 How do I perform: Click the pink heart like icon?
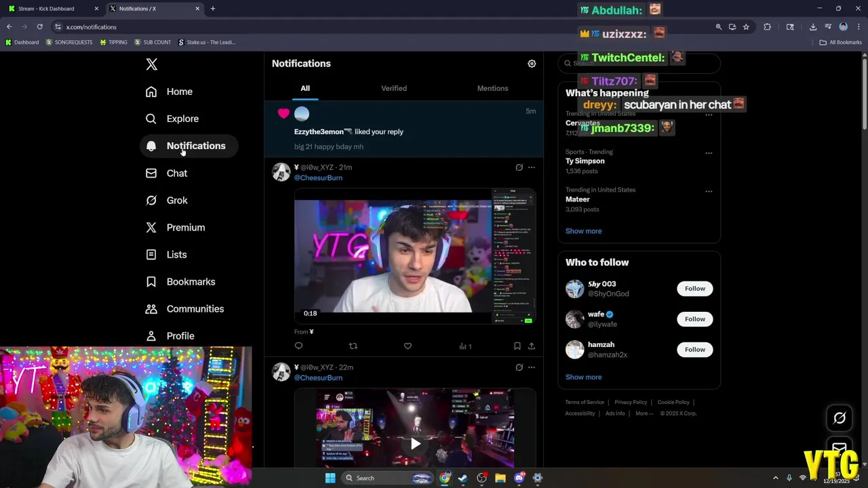click(x=283, y=113)
